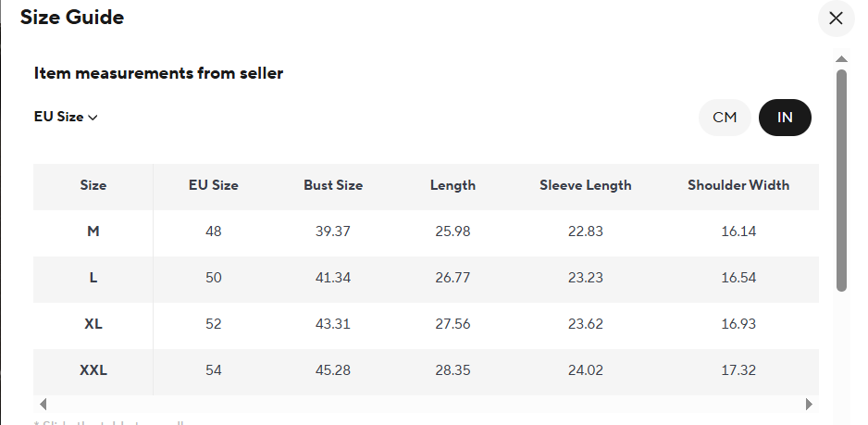Click the Shoulder Width column header
The height and width of the screenshot is (425, 868).
[738, 185]
